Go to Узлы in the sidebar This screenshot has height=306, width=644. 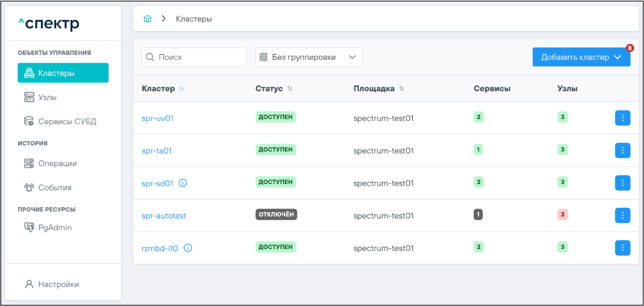(x=47, y=97)
